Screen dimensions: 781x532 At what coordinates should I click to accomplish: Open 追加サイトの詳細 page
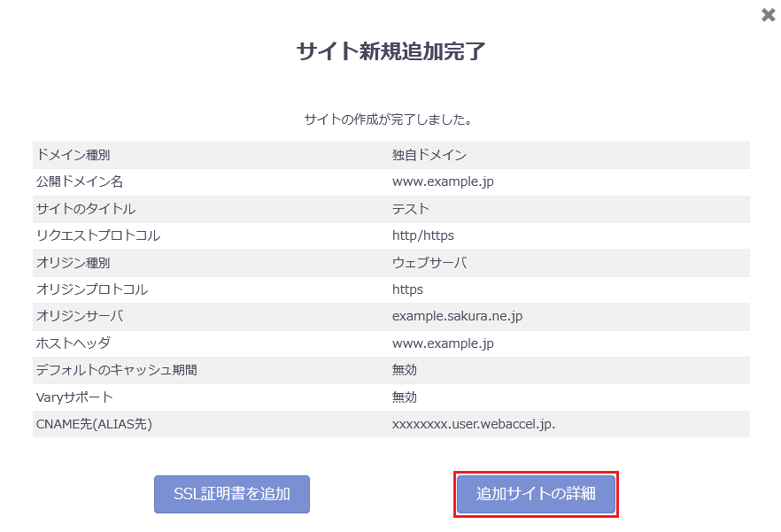click(536, 494)
